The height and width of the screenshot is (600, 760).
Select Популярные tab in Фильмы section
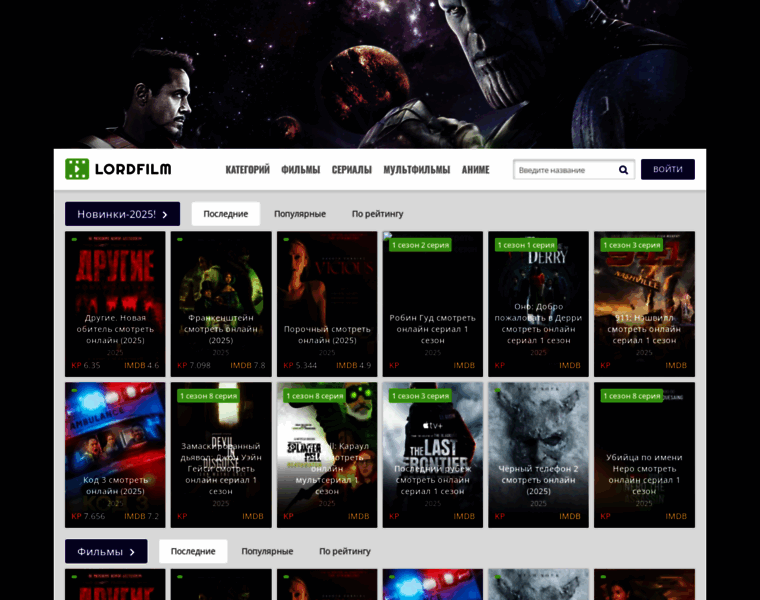(267, 551)
